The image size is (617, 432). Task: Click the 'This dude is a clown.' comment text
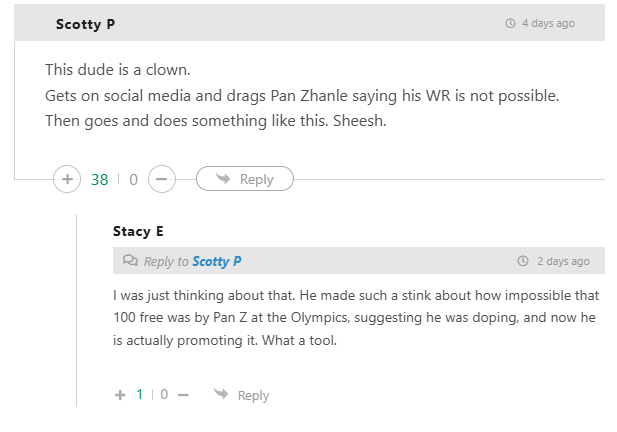coord(118,70)
